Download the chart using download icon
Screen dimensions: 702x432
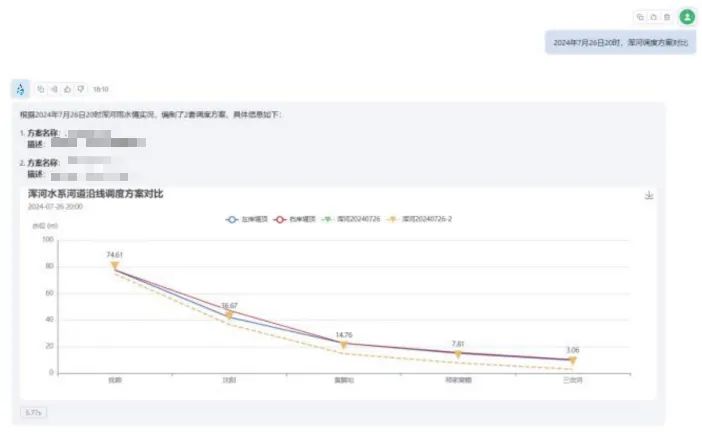(649, 196)
